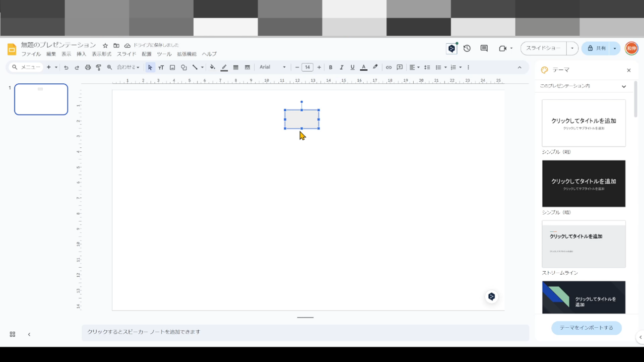Open the border weight icon
Screen dimensions: 644x362
(x=236, y=67)
